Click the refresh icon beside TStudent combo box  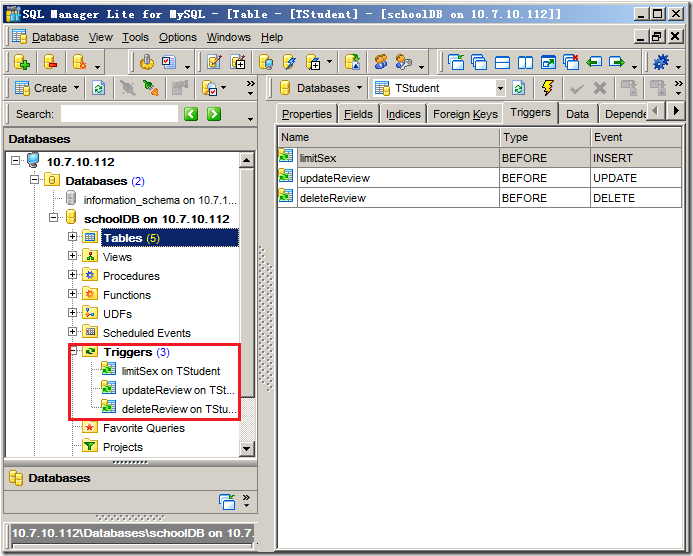click(x=518, y=88)
